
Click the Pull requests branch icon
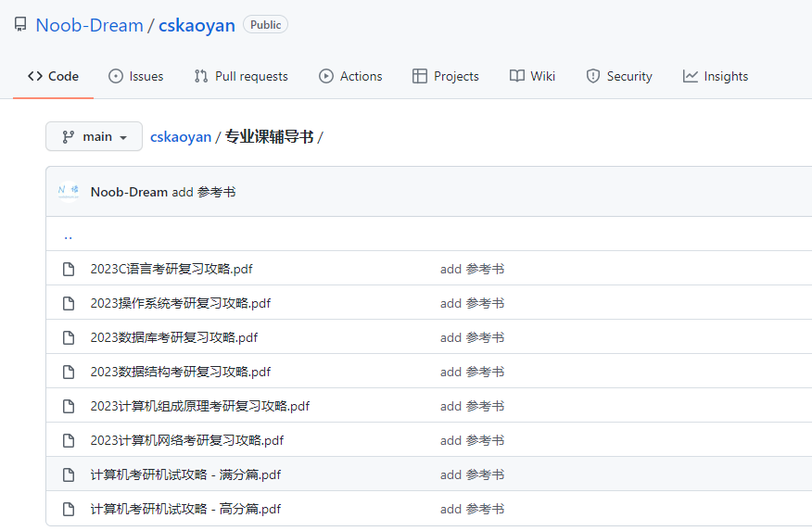201,76
